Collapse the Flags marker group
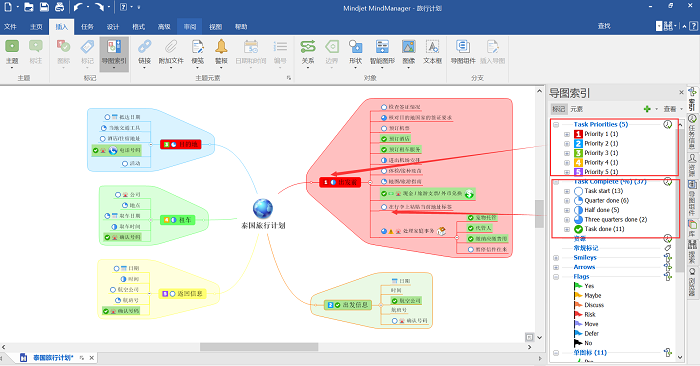Image resolution: width=700 pixels, height=366 pixels. [x=556, y=277]
